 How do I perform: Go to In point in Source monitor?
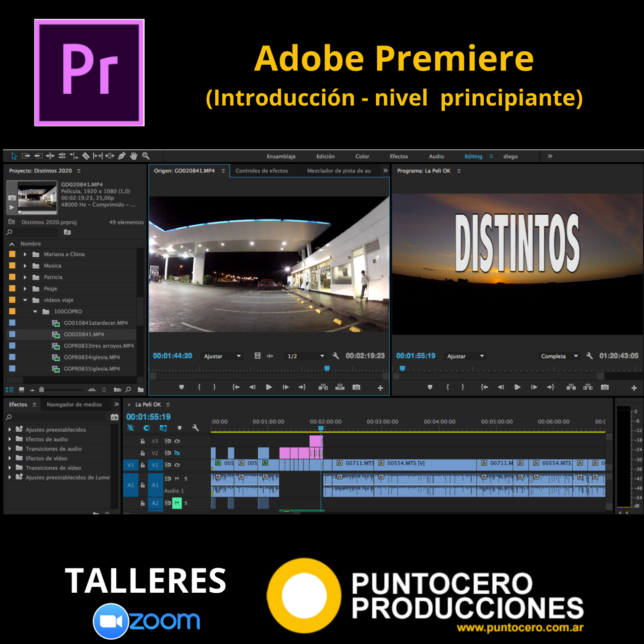[x=236, y=387]
